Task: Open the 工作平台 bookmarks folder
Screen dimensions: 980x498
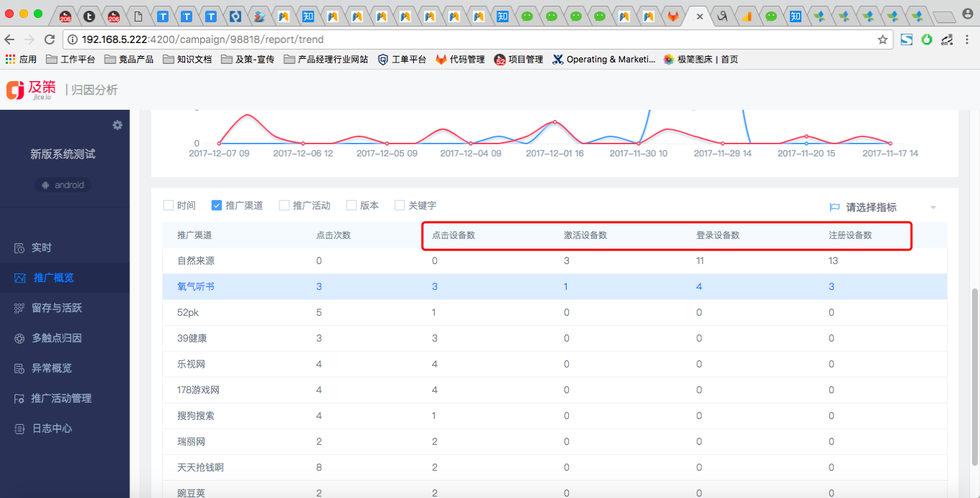Action: [70, 60]
